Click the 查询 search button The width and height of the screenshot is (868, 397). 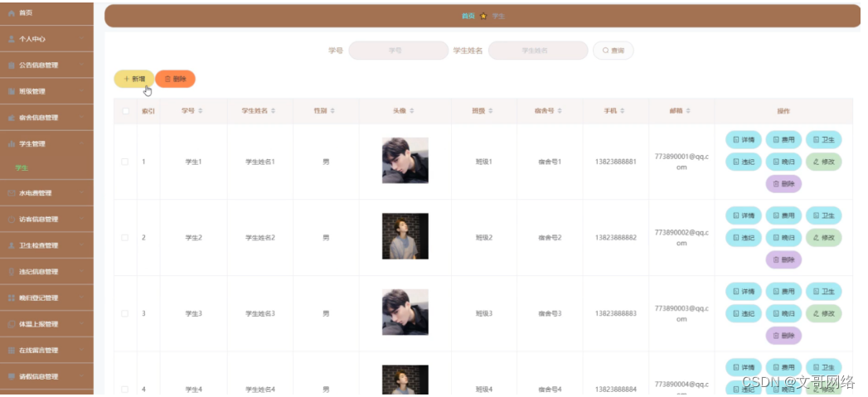pyautogui.click(x=613, y=51)
